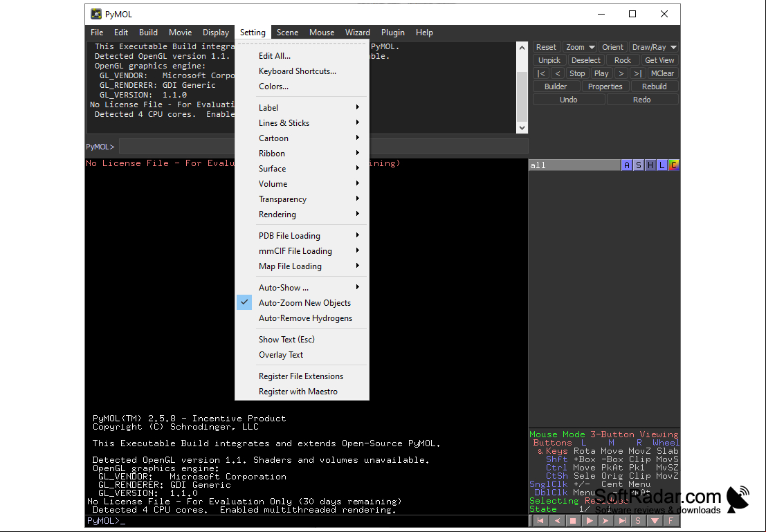Click the square stop icon in the bottom movie bar
The width and height of the screenshot is (766, 532).
click(573, 521)
